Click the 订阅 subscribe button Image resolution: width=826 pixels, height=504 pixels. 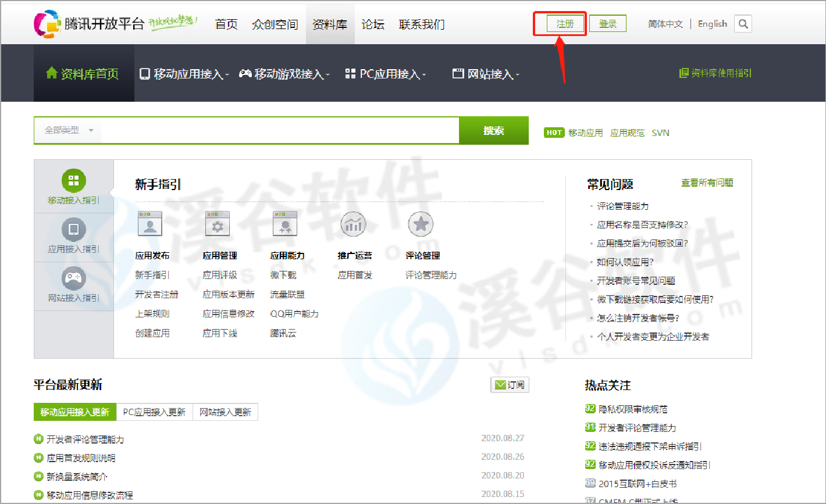(x=510, y=385)
